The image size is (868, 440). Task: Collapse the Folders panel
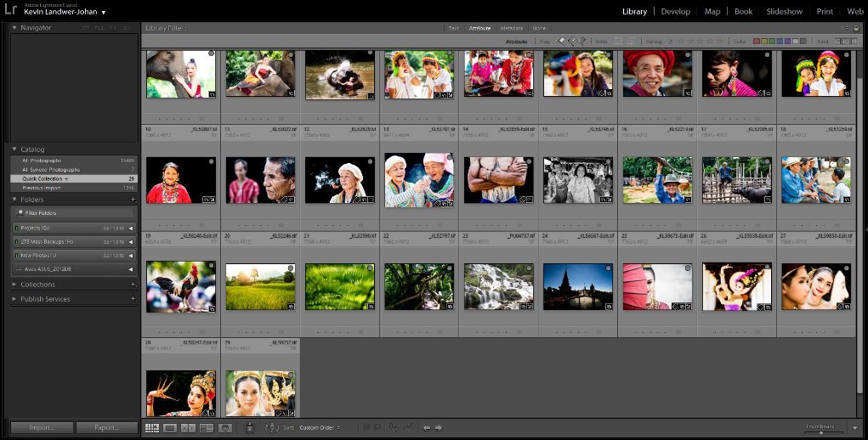(14, 200)
